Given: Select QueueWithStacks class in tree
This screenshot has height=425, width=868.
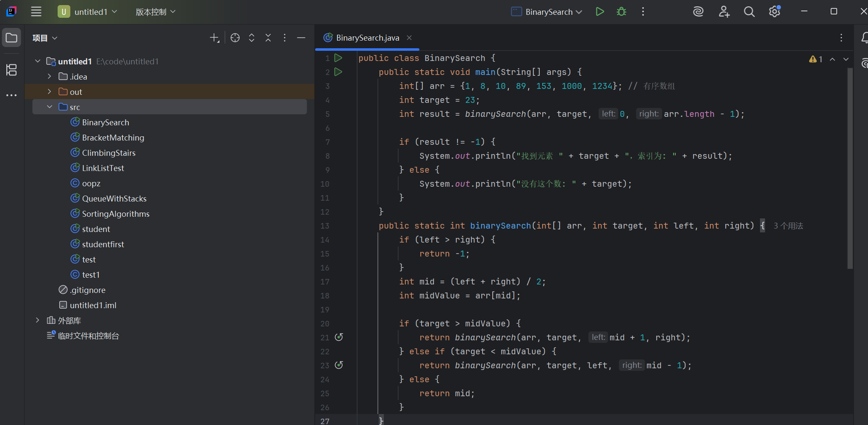Looking at the screenshot, I should click(114, 199).
